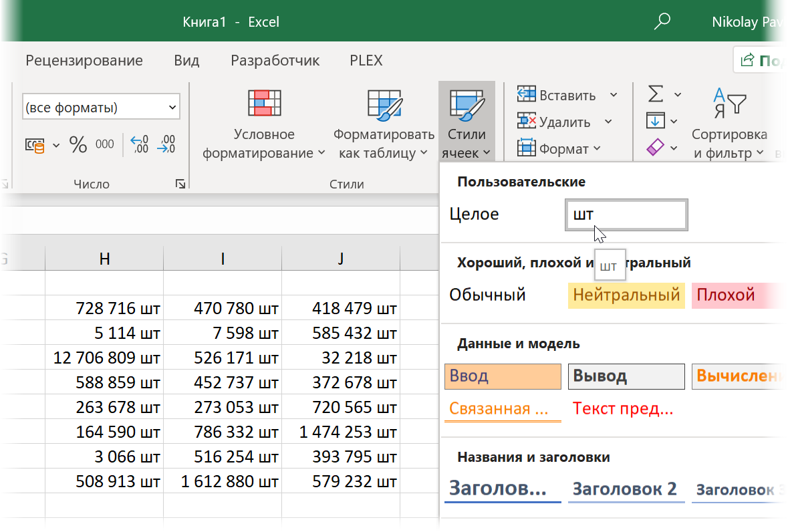This screenshot has width=788, height=532.
Task: Click the search magnifier in title bar
Action: pyautogui.click(x=662, y=21)
